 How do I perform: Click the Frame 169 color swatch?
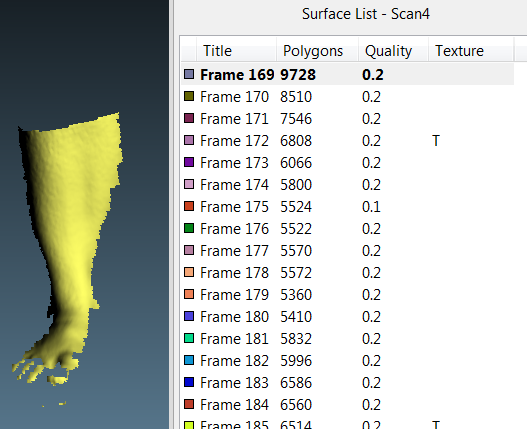(x=189, y=74)
